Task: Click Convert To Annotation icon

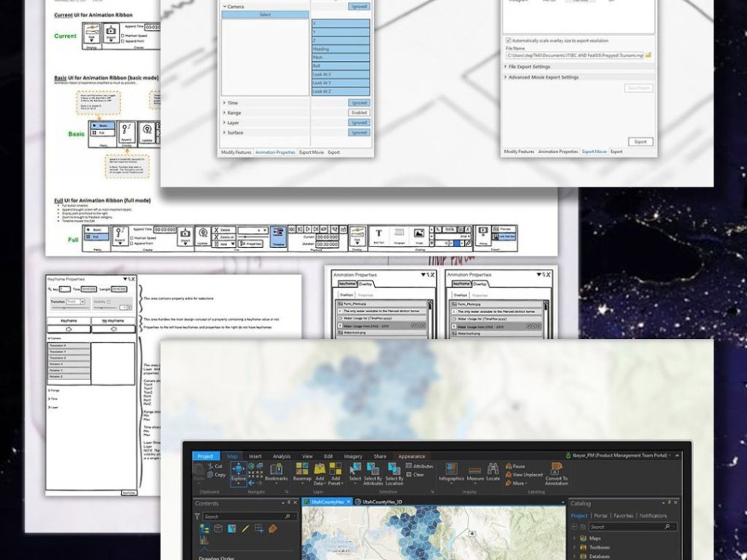Action: tap(556, 468)
